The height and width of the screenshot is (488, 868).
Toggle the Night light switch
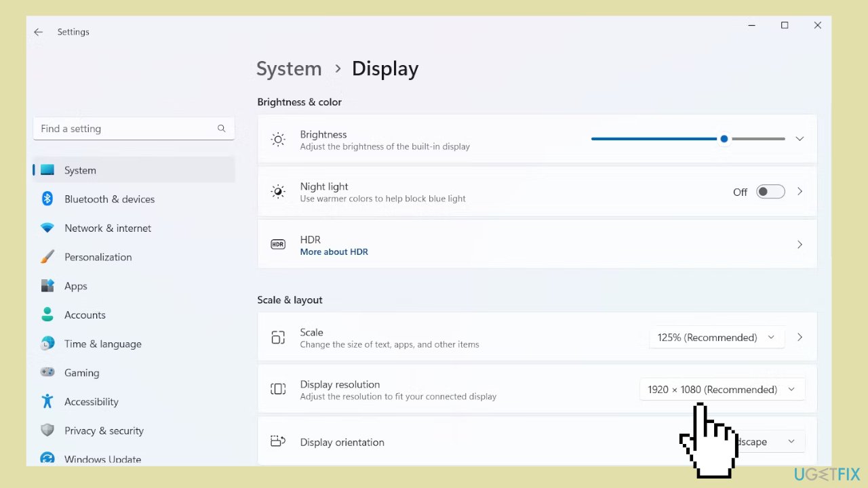coord(770,192)
